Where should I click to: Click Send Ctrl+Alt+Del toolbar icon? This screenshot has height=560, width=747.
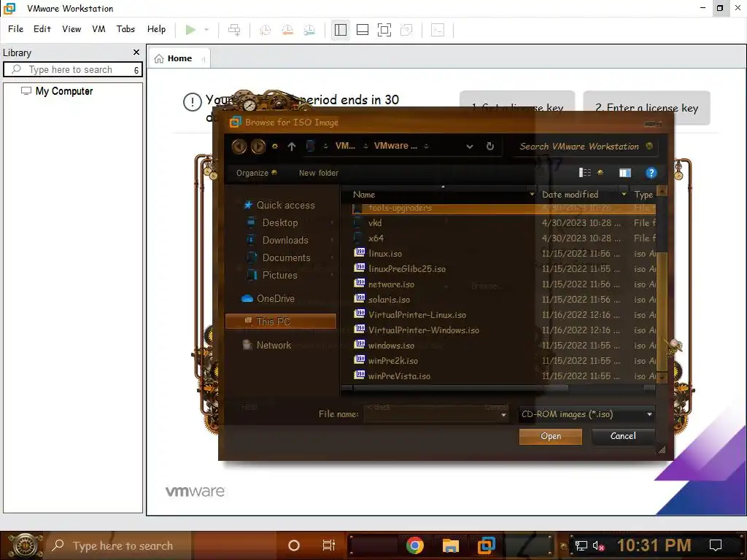tap(234, 30)
